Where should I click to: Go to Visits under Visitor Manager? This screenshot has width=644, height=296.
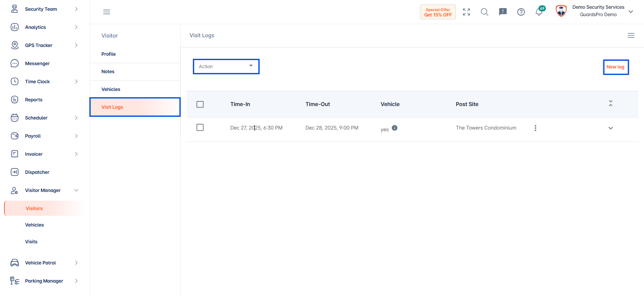tap(31, 242)
